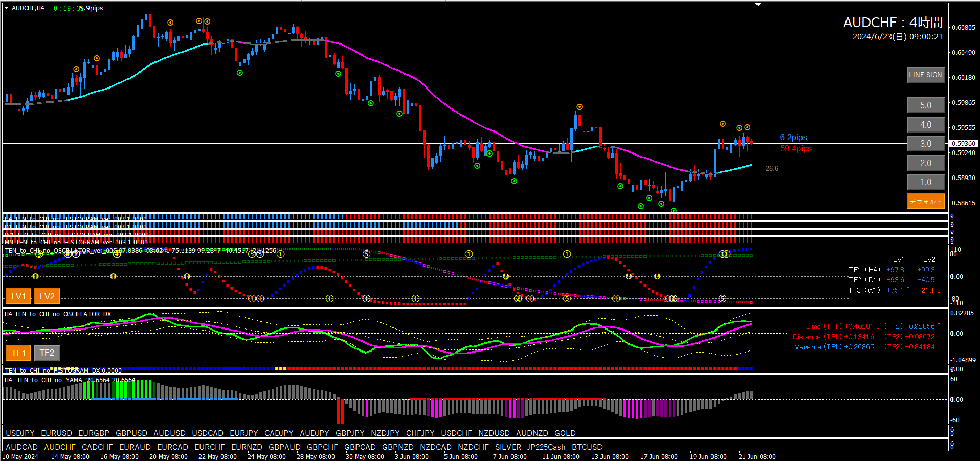The height and width of the screenshot is (461, 980).
Task: Load the CADCHF chart
Action: coord(97,447)
